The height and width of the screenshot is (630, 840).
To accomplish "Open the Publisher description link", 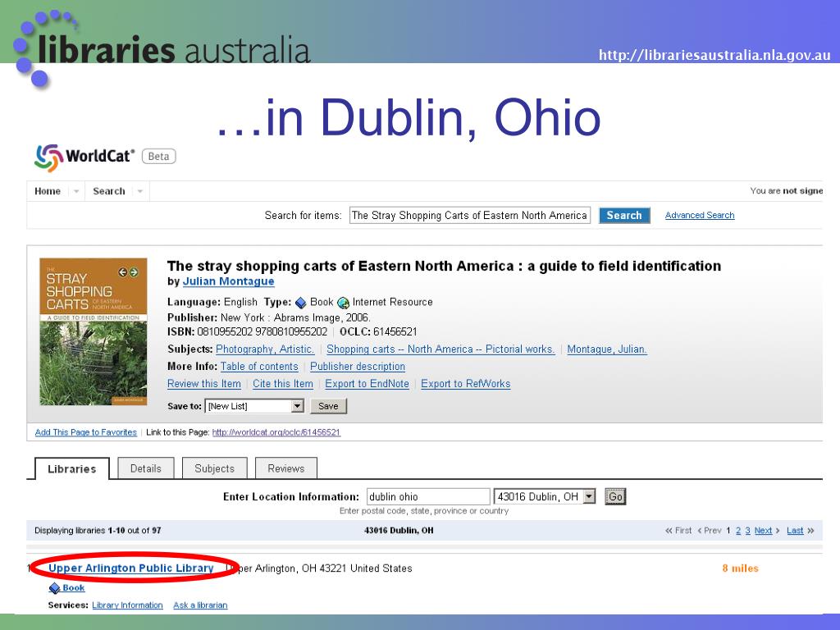I will click(358, 367).
